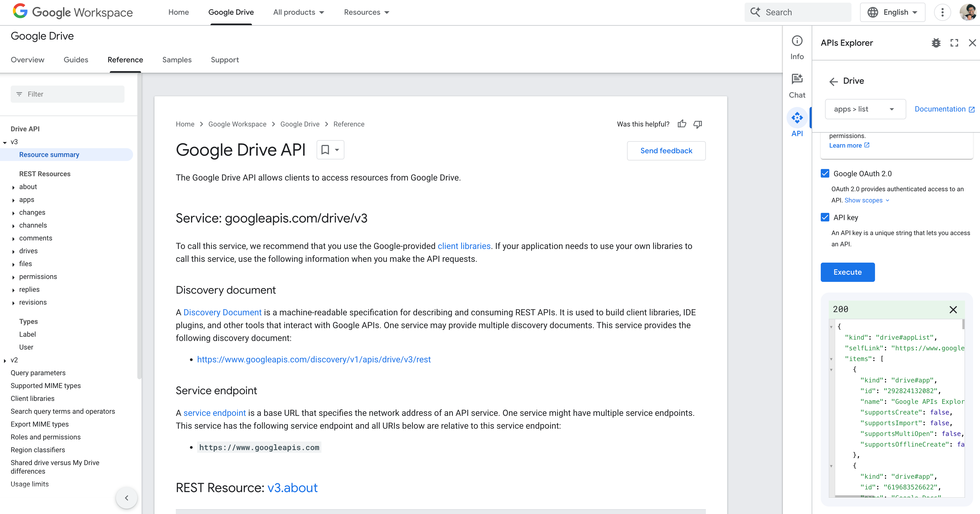Open the search sparkle icon
980x514 pixels.
tap(755, 12)
